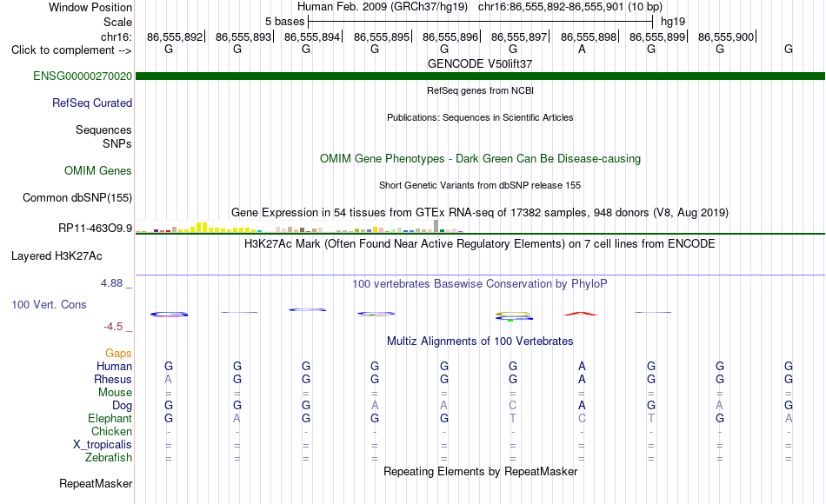Select the Rhesus alignment row label
826x504 pixels.
[x=113, y=379]
